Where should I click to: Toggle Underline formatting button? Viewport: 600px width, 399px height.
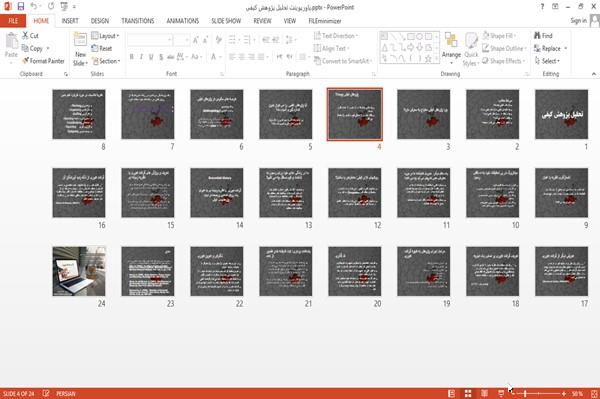click(151, 57)
